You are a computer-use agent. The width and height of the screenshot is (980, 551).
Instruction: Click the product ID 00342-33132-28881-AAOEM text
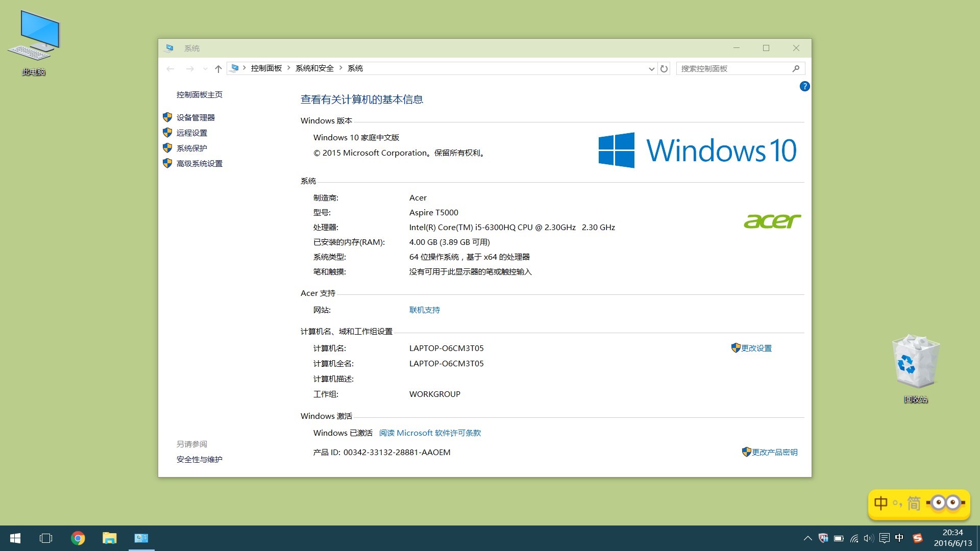point(397,452)
